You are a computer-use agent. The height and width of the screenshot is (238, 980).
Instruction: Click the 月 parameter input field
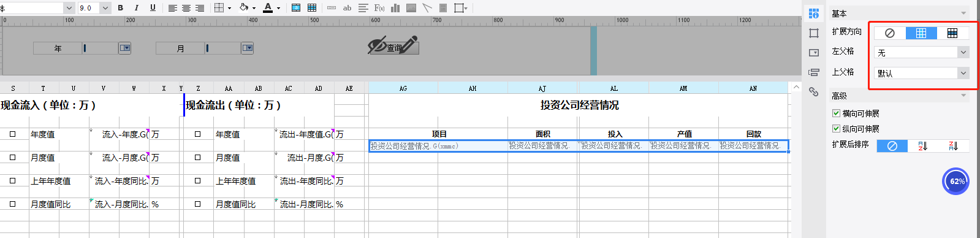tap(222, 48)
